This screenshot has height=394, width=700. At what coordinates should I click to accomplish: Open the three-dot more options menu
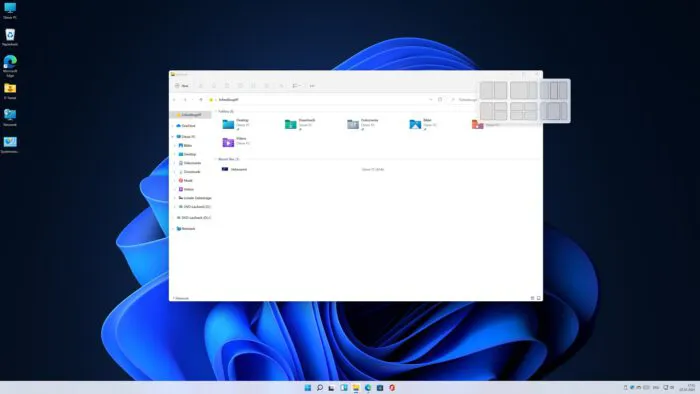pos(312,86)
